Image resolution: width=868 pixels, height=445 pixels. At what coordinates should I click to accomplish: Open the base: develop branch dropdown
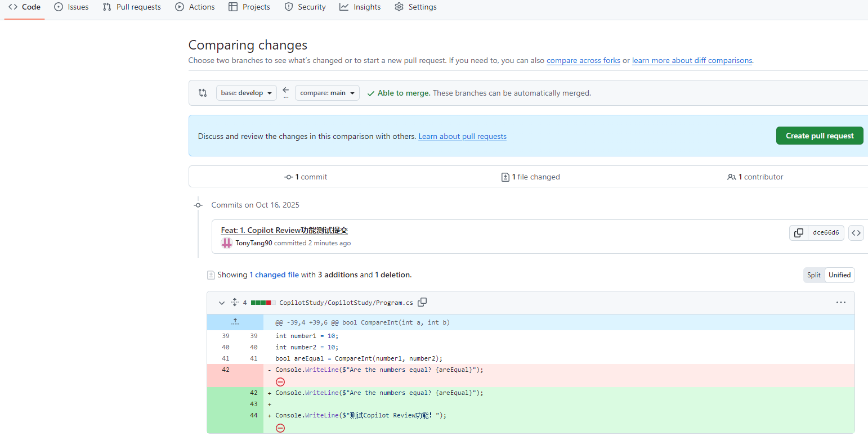[246, 93]
